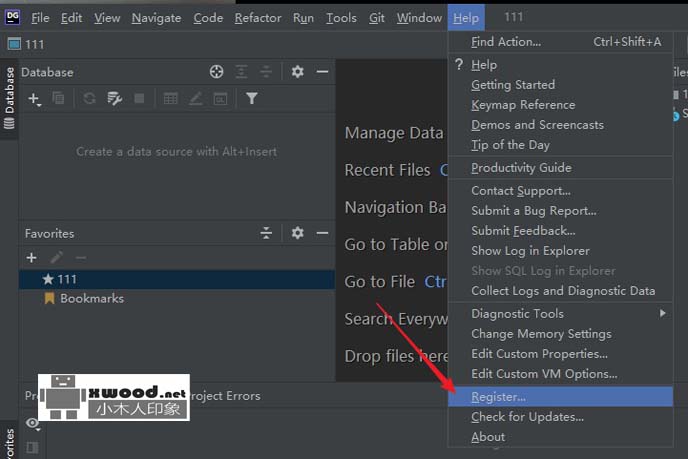
Task: Choose Change Memory Settings
Action: (560, 334)
